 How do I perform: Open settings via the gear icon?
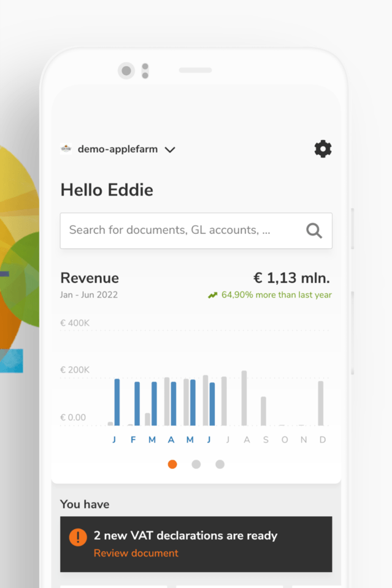tap(323, 149)
